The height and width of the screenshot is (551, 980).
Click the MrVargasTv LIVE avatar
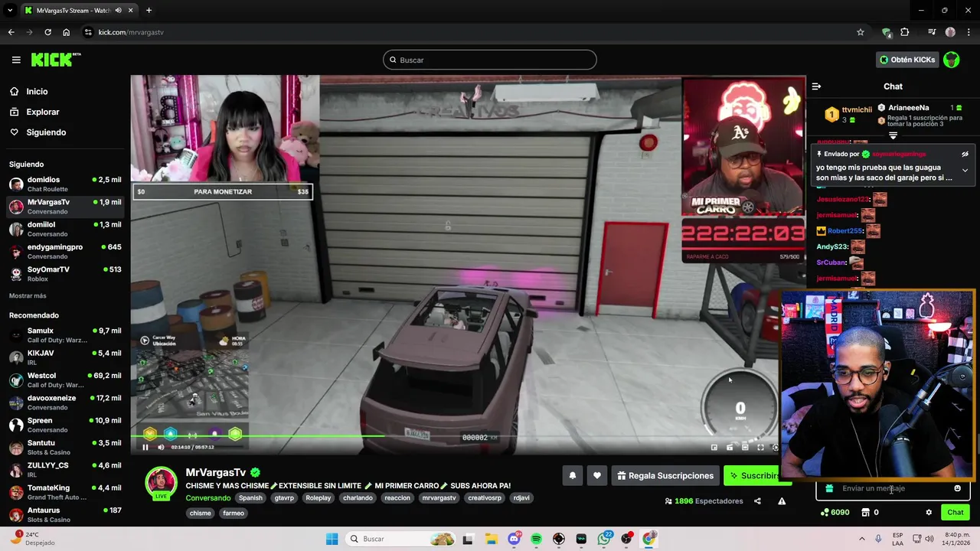[162, 482]
